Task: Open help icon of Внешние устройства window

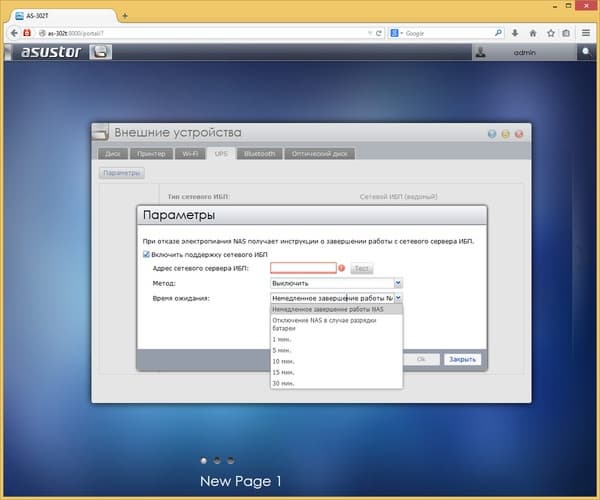Action: click(x=492, y=134)
